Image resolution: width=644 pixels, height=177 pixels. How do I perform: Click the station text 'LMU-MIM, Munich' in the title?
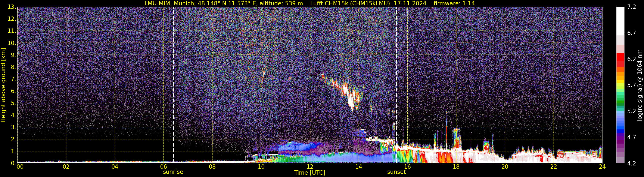point(170,3)
